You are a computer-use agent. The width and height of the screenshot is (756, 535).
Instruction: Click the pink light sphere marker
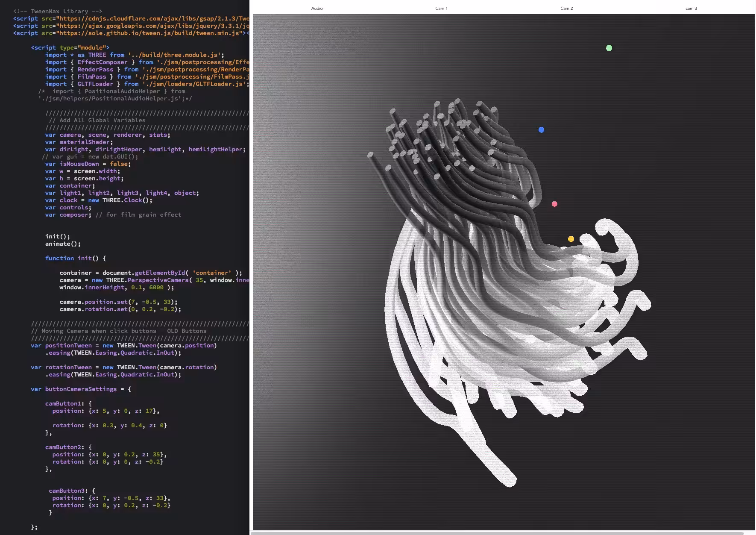(x=554, y=204)
